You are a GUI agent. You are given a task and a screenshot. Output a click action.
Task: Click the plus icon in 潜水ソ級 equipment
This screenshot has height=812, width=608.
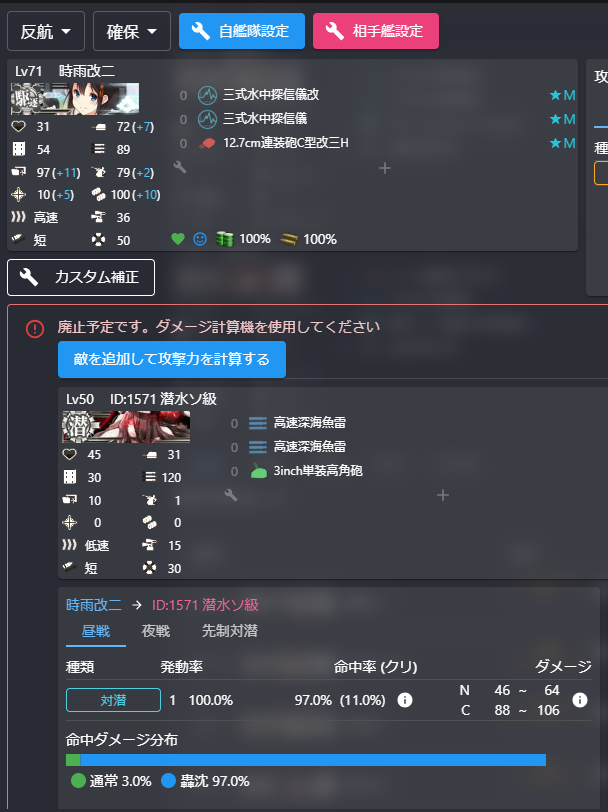[443, 495]
